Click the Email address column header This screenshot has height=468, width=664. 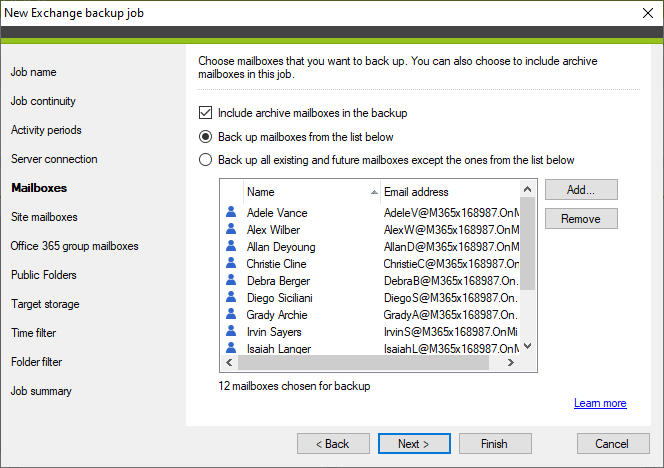pos(448,192)
